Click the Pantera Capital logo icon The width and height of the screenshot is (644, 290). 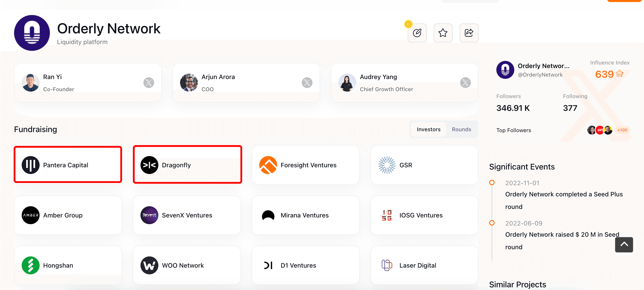pos(30,165)
